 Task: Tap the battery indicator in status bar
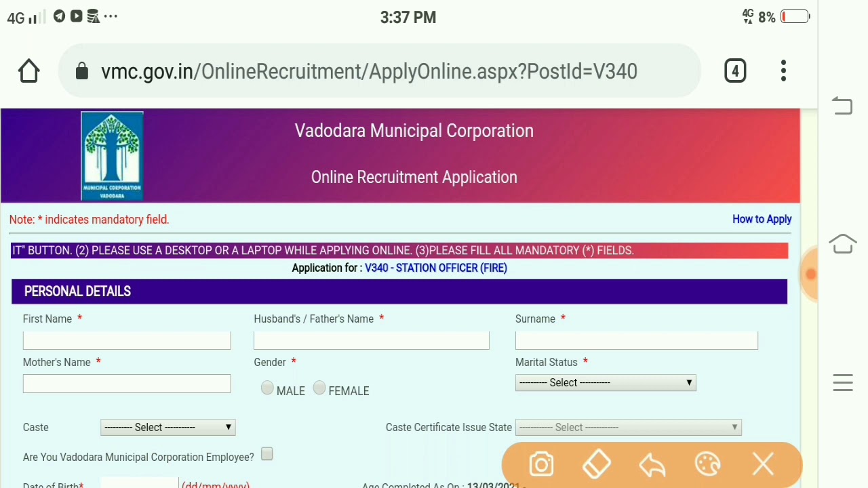pos(795,17)
